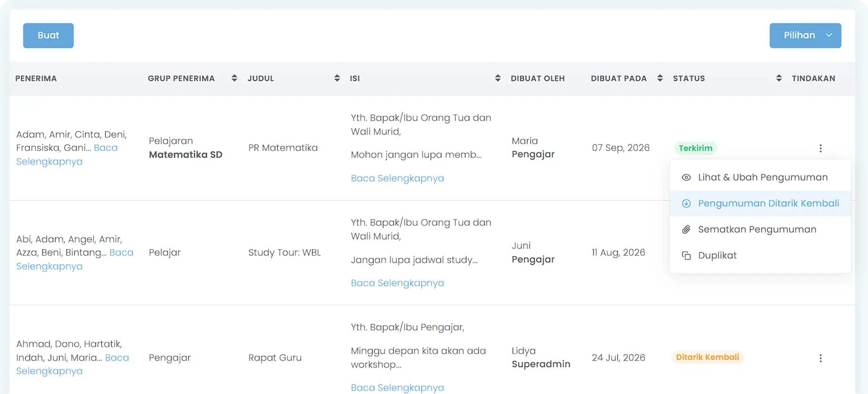
Task: Click the paperclip icon for Sematkan Pengumuman
Action: (x=686, y=229)
